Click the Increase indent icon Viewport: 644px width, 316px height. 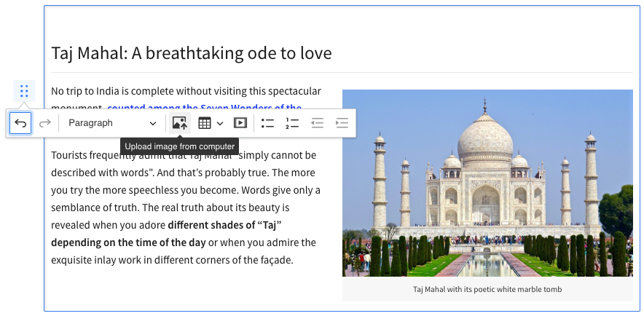click(x=342, y=123)
